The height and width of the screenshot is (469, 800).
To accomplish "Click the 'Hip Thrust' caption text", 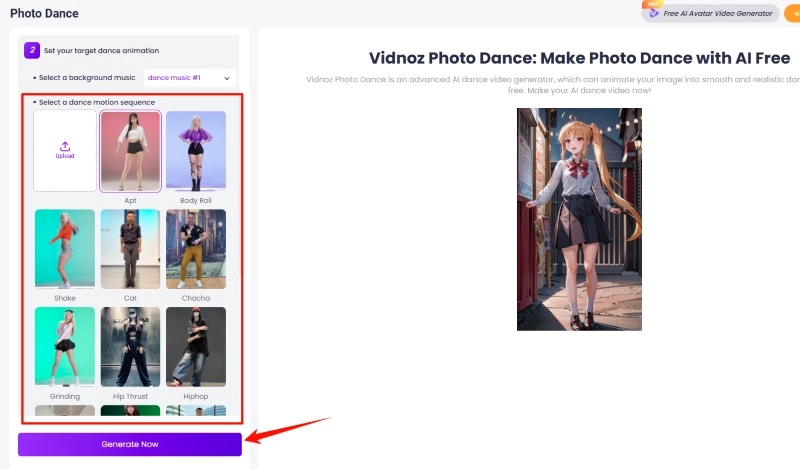I will [130, 396].
